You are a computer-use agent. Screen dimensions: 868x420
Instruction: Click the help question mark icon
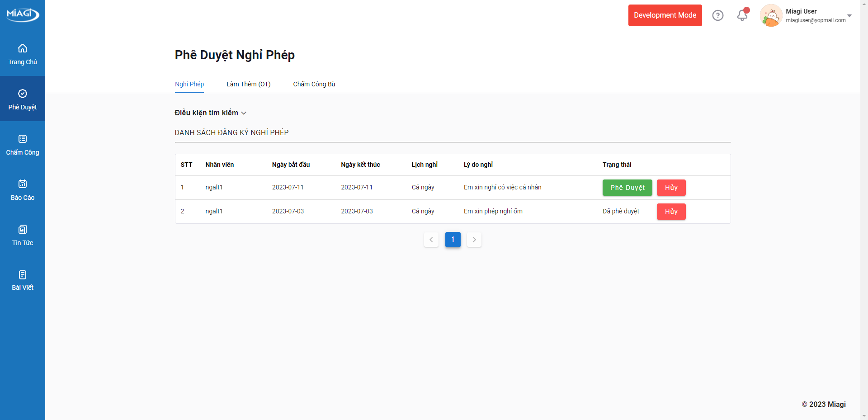717,15
